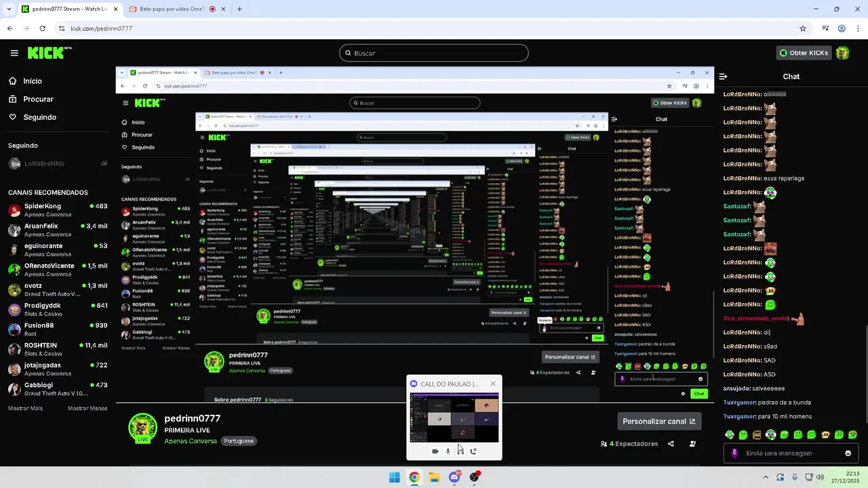Click the KICK logo

(50, 53)
